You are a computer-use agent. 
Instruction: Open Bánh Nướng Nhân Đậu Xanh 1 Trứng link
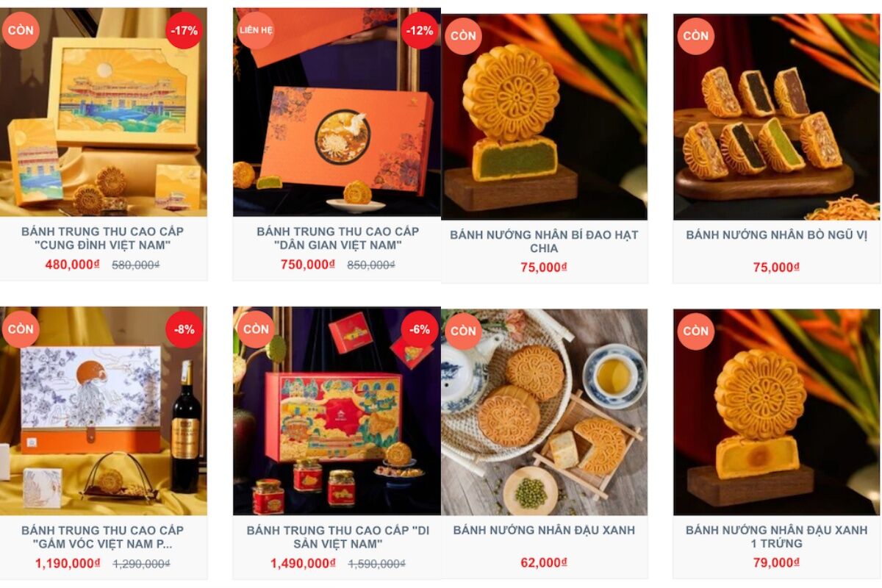(x=777, y=537)
